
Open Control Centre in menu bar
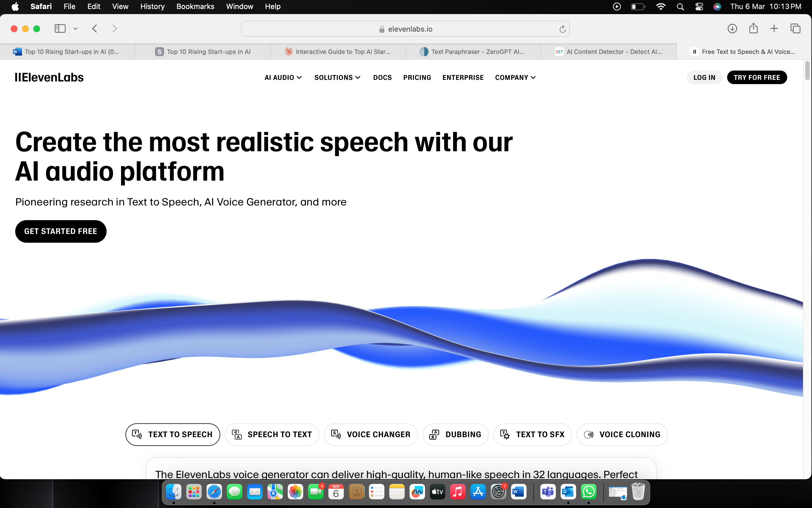click(699, 7)
